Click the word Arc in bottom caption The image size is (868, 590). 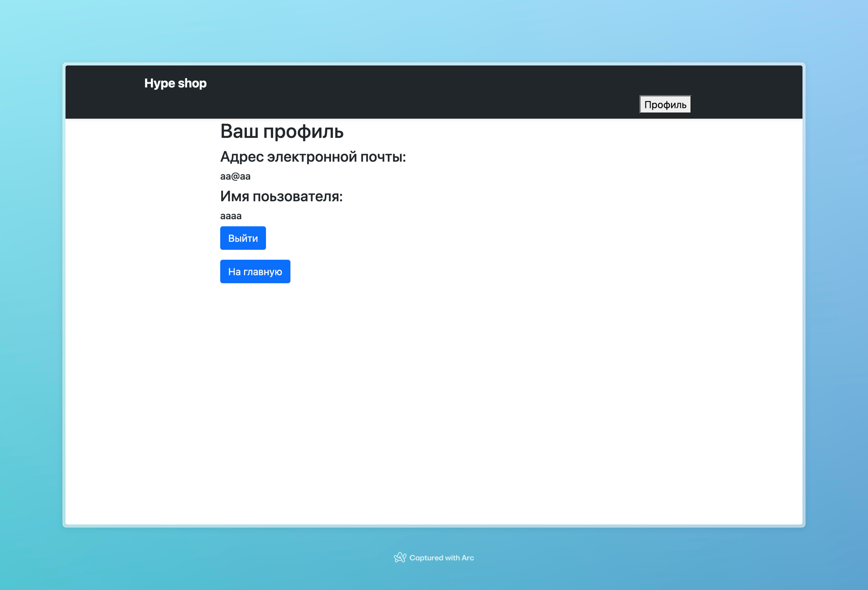click(x=468, y=557)
